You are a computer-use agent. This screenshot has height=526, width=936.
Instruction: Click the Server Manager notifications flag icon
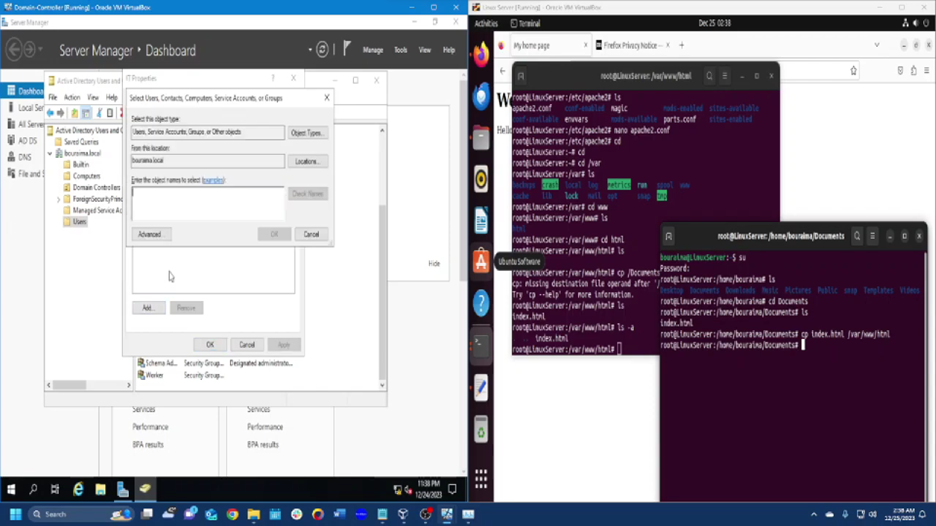(346, 49)
